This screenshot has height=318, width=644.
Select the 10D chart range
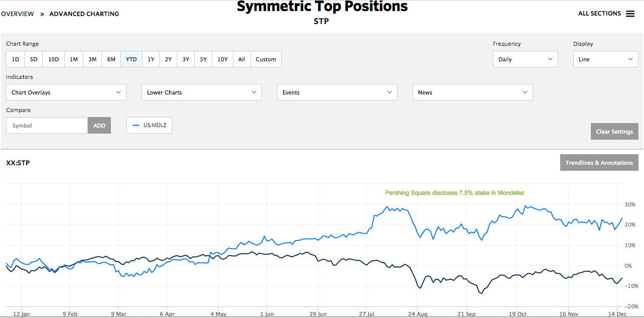pos(54,59)
